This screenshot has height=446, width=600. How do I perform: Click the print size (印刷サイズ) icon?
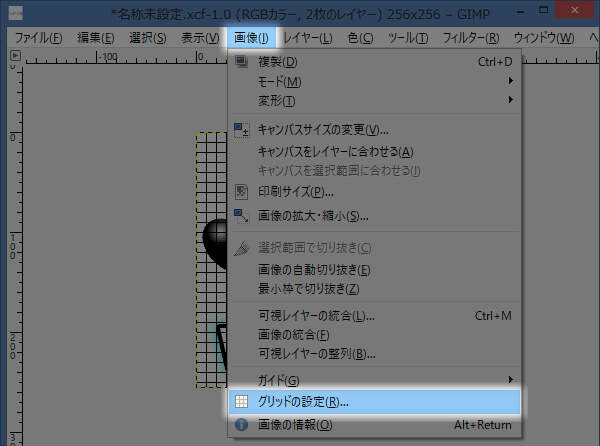[x=241, y=192]
